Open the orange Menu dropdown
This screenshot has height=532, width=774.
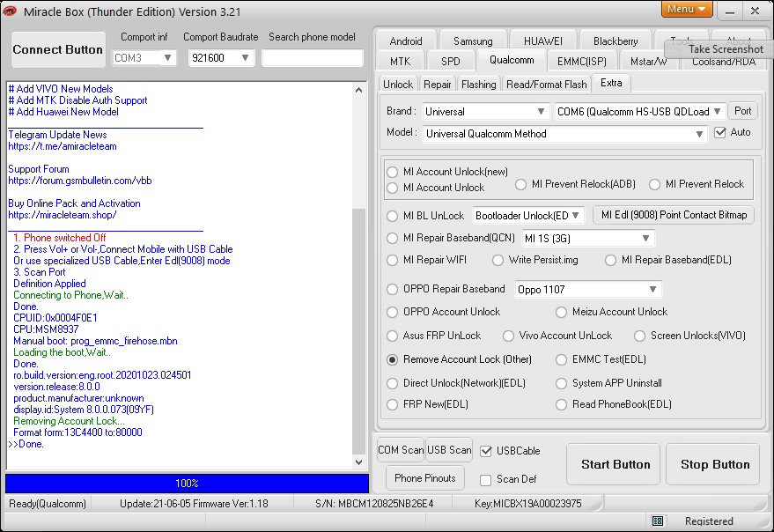click(x=686, y=10)
